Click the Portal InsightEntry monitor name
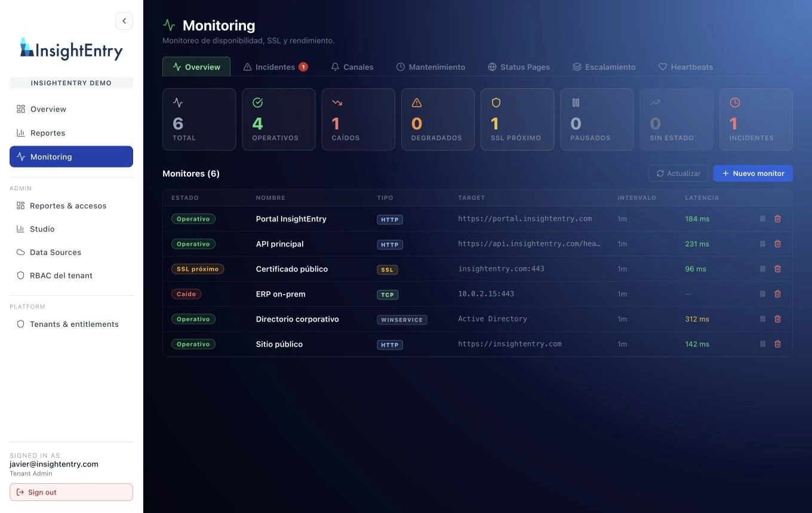This screenshot has width=812, height=513. 291,219
